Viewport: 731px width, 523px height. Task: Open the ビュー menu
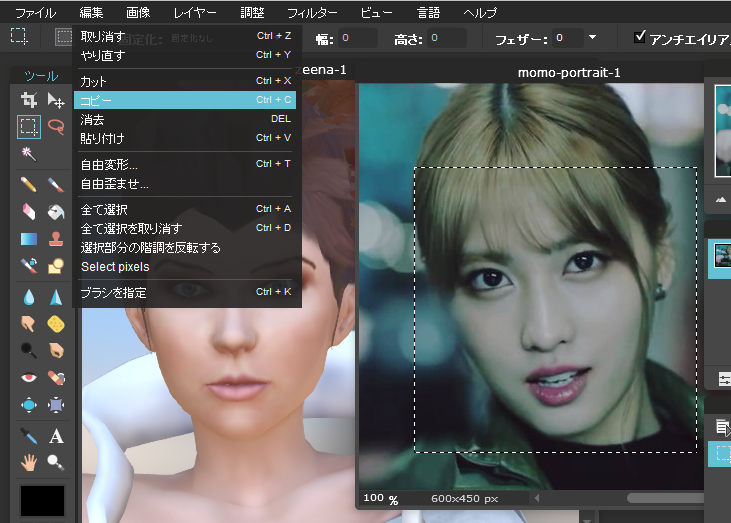pyautogui.click(x=376, y=13)
